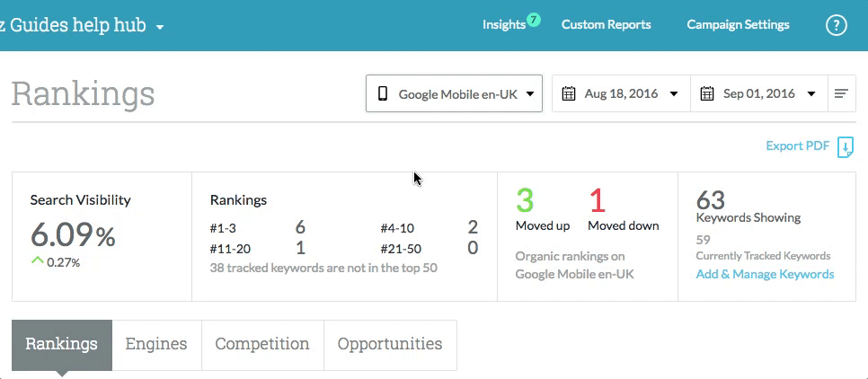Click the green up arrow next to 0.27%
868x379 pixels.
pos(38,260)
